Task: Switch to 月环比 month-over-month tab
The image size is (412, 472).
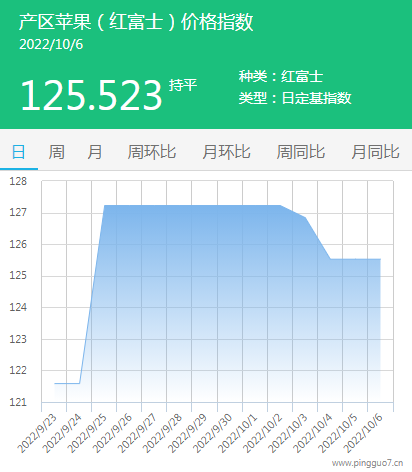Action: tap(226, 152)
